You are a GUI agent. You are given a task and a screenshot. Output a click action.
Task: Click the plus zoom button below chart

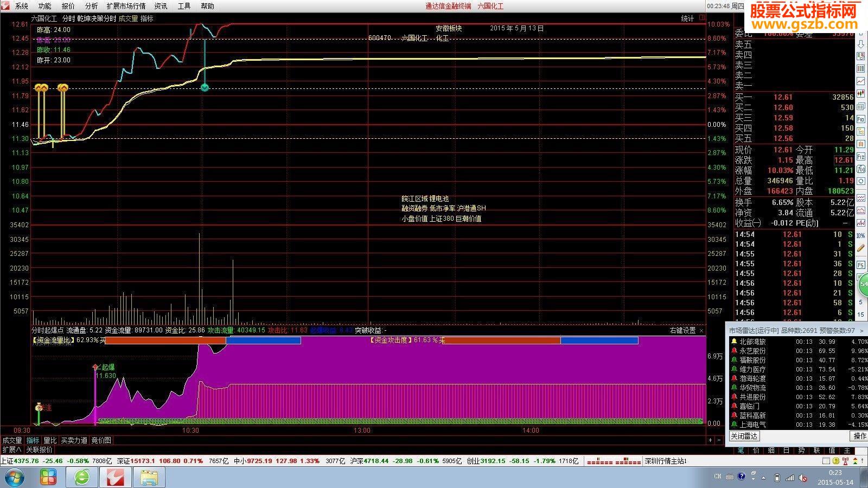click(710, 440)
